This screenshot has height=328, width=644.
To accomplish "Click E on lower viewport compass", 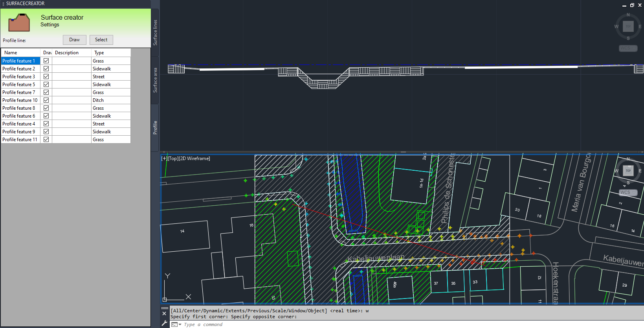I will point(640,171).
